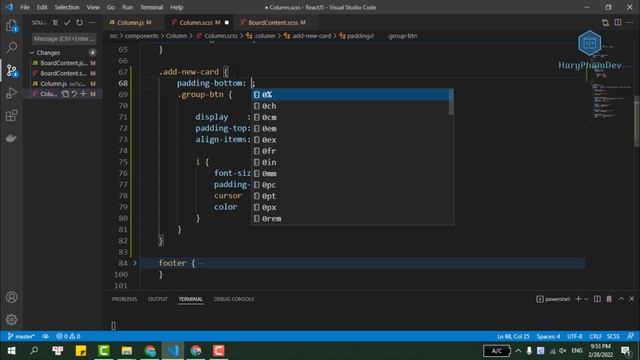Open BoardContent.js in changes list
Image resolution: width=640 pixels, height=360 pixels.
[x=64, y=63]
